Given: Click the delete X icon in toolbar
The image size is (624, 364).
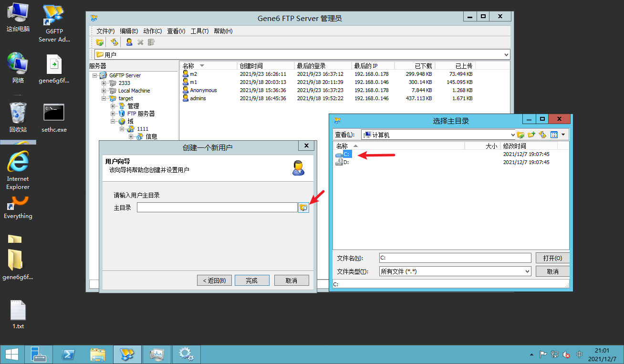Looking at the screenshot, I should coord(140,42).
